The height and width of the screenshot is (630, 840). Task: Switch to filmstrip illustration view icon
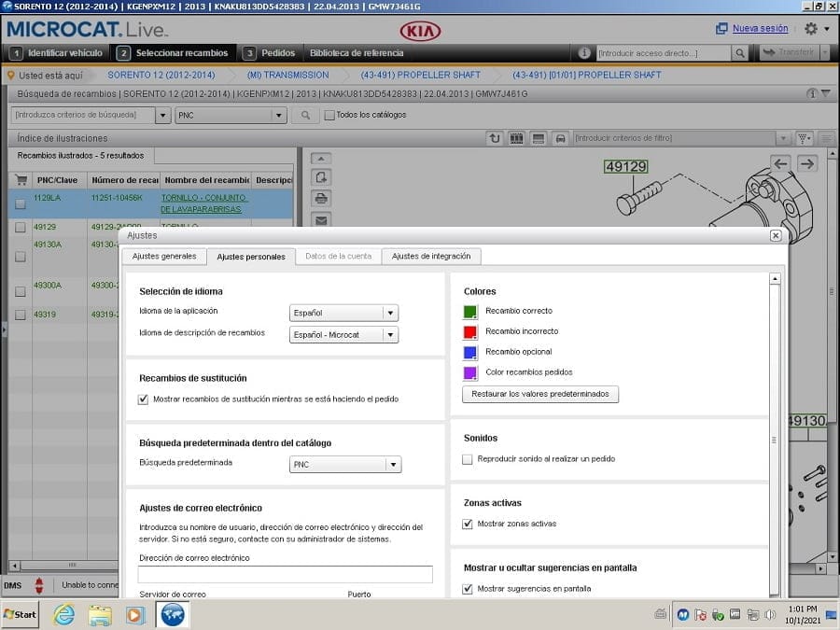[x=516, y=138]
